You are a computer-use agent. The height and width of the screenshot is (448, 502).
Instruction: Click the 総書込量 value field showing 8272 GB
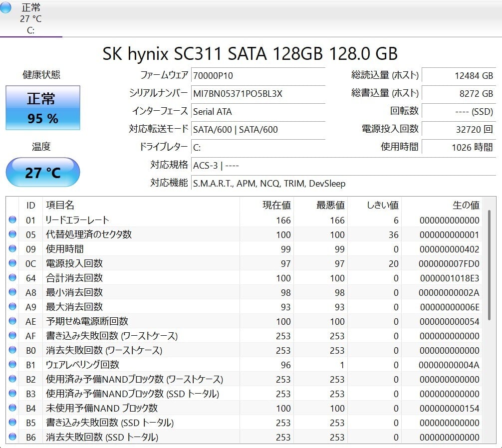[459, 93]
